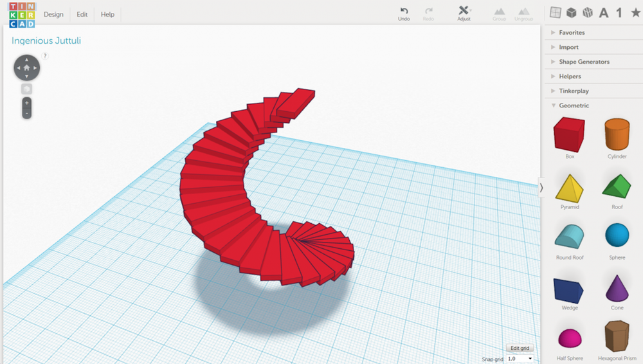Click the Edit grid button
Screen dimensions: 643x364
click(520, 348)
